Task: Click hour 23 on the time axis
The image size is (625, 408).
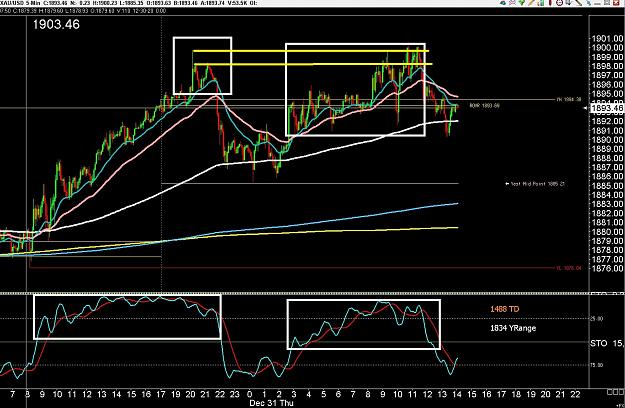Action: click(x=234, y=394)
